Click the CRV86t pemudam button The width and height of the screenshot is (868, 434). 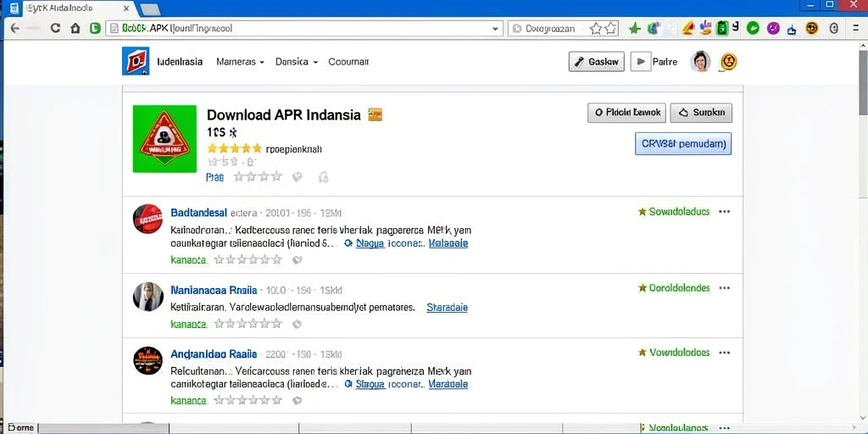tap(683, 143)
